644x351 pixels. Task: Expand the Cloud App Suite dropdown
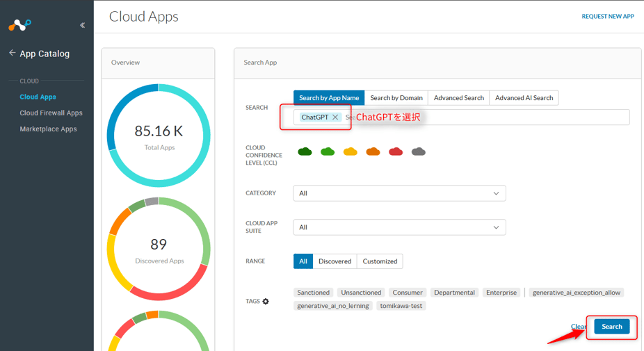point(399,227)
